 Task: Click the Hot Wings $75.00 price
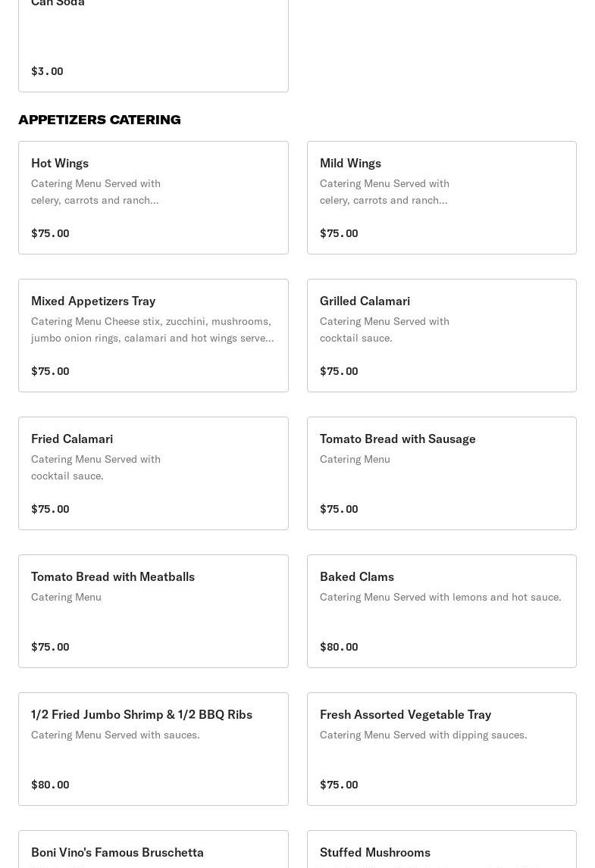pos(51,233)
